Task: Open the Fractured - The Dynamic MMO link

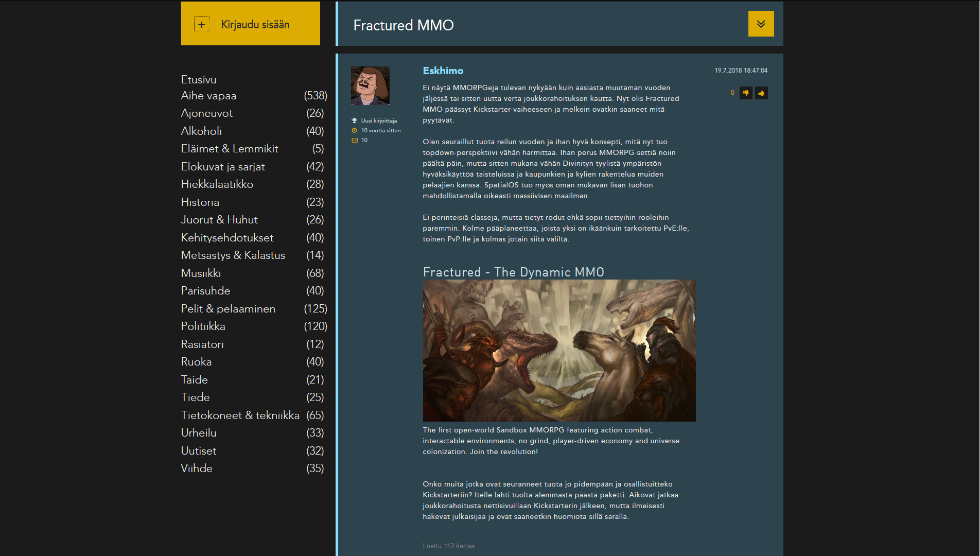Action: [513, 272]
